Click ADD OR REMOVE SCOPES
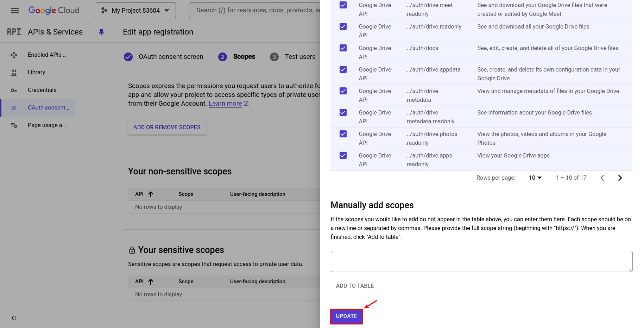Image resolution: width=644 pixels, height=328 pixels. (x=166, y=127)
